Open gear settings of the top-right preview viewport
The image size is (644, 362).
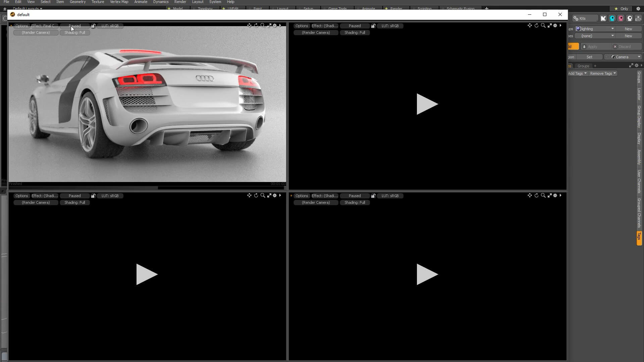(555, 25)
